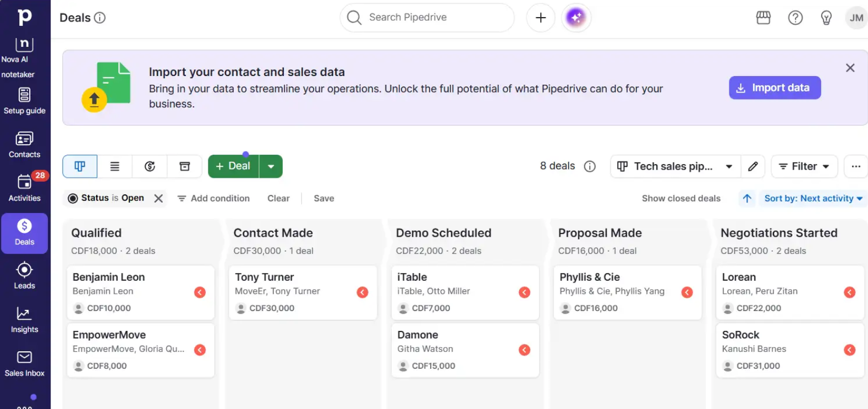Image resolution: width=868 pixels, height=409 pixels.
Task: Open Activities with 28 badge
Action: click(x=24, y=189)
